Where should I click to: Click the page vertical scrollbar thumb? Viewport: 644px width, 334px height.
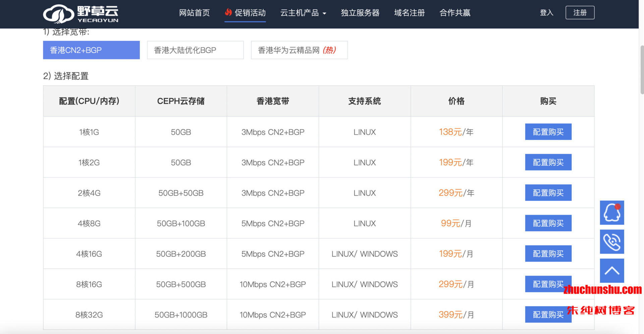point(642,69)
